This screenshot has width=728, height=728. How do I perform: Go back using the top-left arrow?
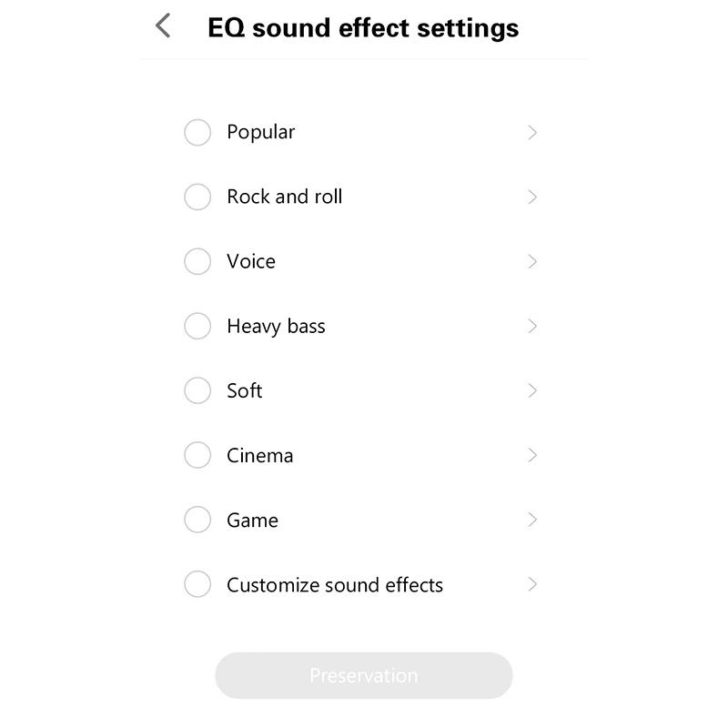pos(164,26)
